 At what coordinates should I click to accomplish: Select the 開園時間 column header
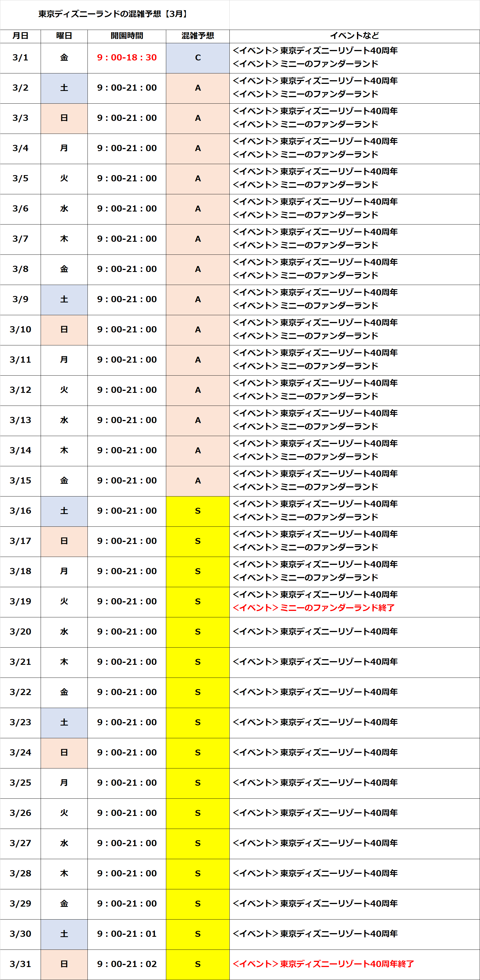click(x=127, y=36)
